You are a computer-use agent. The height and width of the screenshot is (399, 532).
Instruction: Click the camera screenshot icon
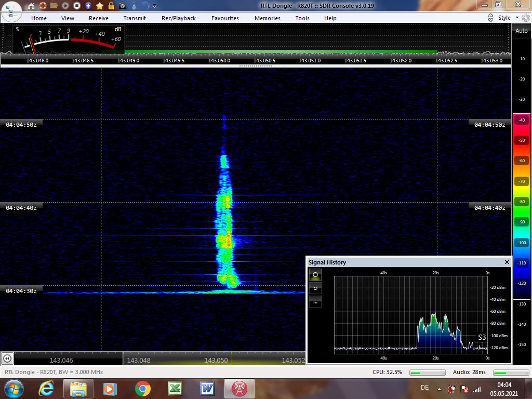(x=123, y=6)
